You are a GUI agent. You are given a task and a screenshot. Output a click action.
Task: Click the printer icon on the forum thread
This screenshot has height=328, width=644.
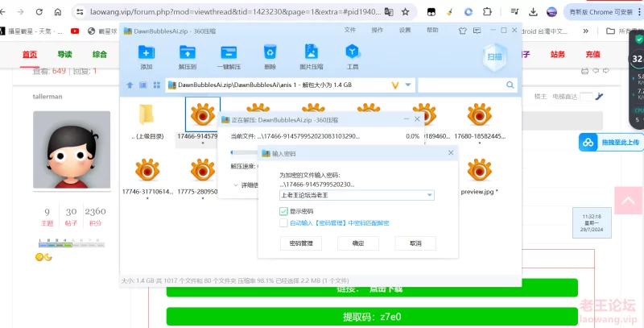(585, 71)
